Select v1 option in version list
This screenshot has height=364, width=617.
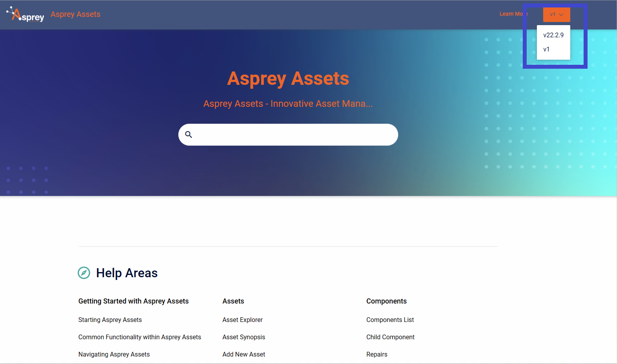pos(546,49)
